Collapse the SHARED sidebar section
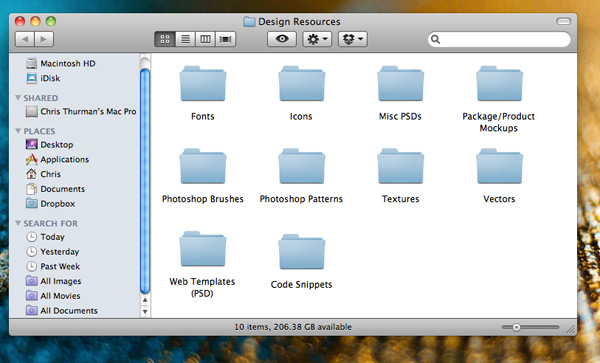The height and width of the screenshot is (363, 600). pos(18,98)
